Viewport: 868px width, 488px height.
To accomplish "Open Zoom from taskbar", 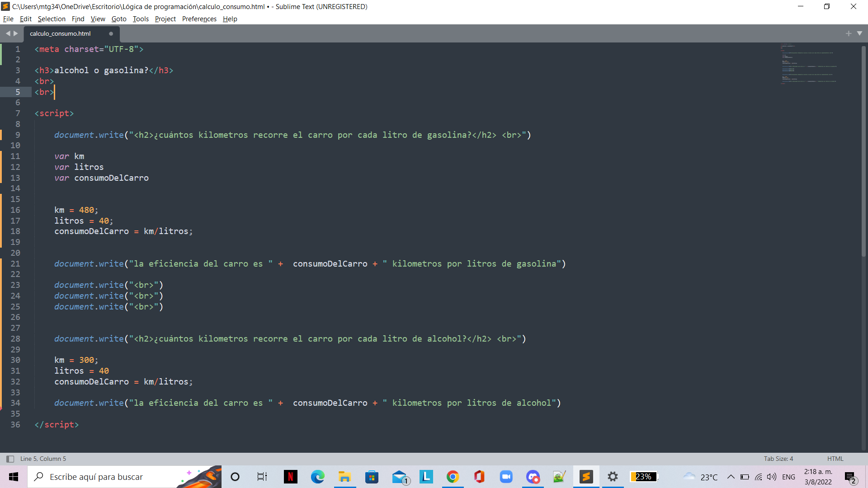I will pyautogui.click(x=506, y=477).
